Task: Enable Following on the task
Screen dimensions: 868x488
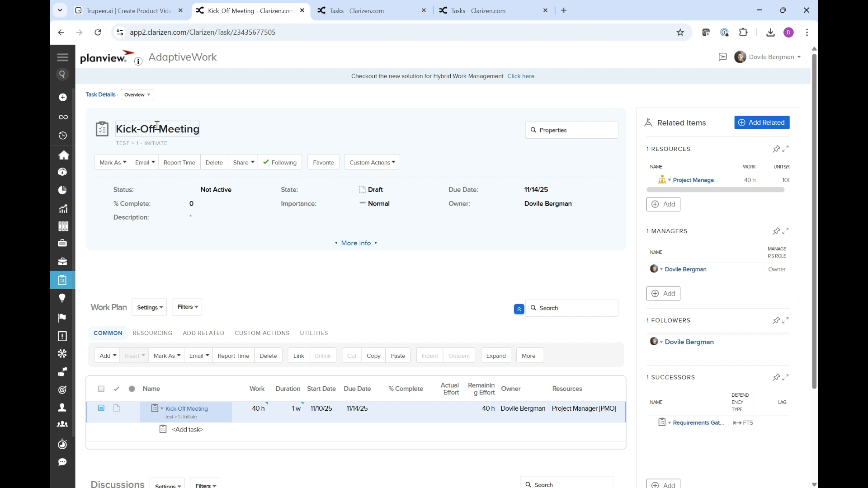Action: pos(280,162)
